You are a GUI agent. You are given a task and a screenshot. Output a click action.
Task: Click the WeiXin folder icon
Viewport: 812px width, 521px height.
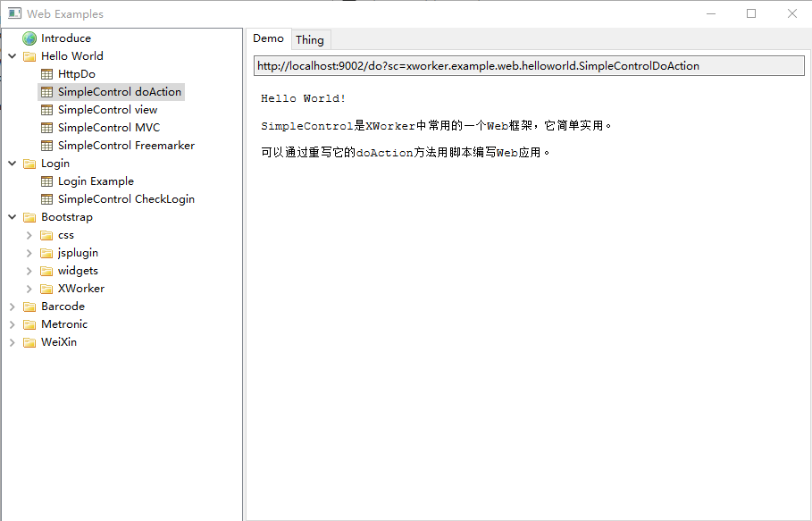[29, 342]
